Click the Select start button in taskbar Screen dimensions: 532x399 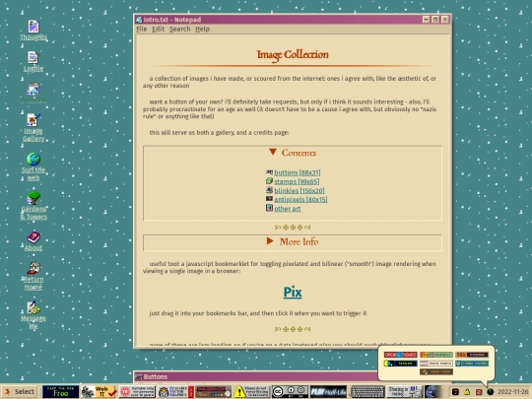pos(20,391)
